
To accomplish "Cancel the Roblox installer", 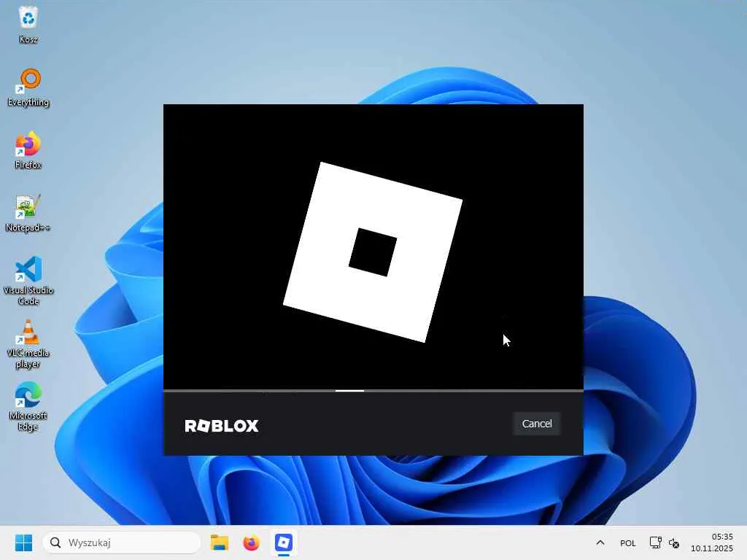I will 536,424.
